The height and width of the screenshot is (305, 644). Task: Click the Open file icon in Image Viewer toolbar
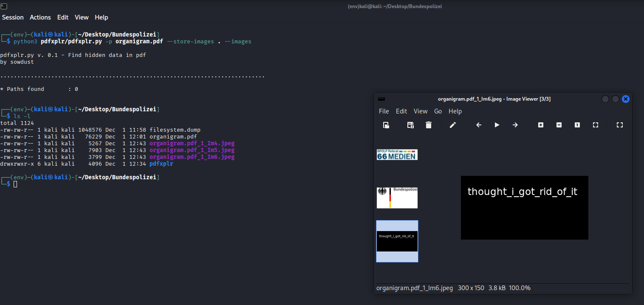click(x=386, y=125)
